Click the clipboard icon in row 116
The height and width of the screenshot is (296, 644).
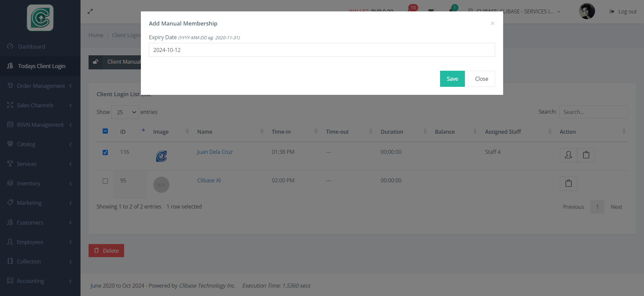point(586,155)
